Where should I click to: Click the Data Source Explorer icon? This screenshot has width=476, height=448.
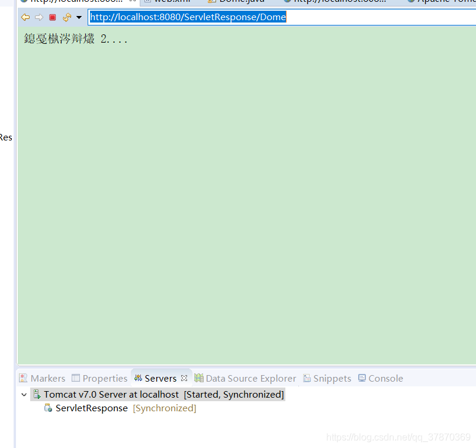[199, 378]
